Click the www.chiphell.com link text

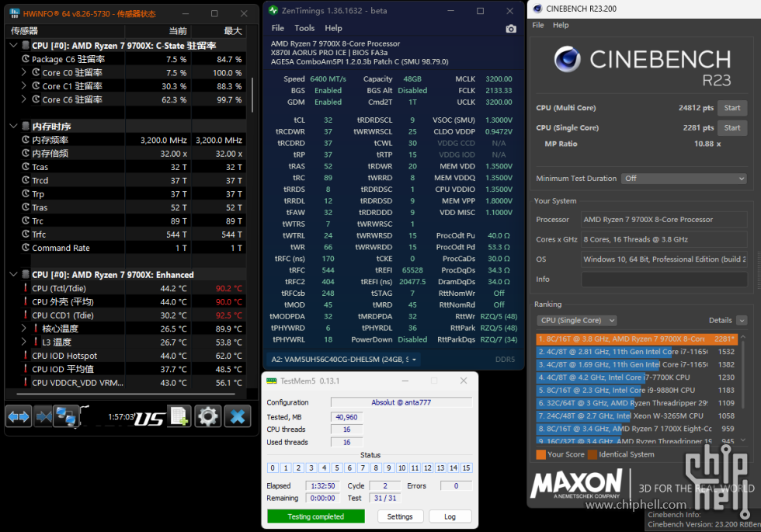636,505
